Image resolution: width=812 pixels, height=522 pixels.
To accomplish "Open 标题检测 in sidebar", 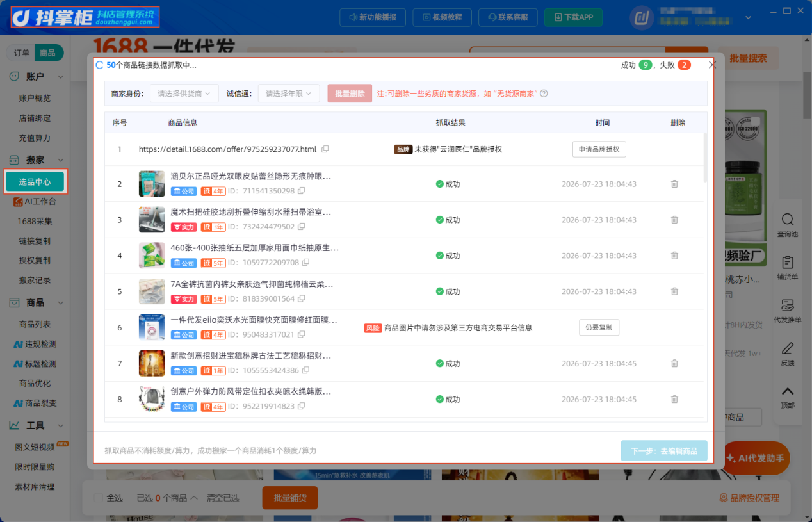I will click(x=35, y=364).
